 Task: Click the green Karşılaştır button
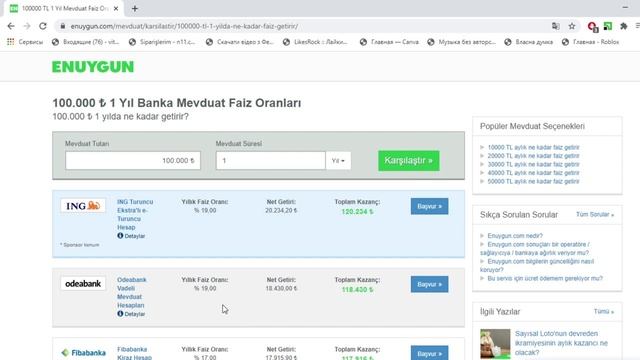click(409, 160)
